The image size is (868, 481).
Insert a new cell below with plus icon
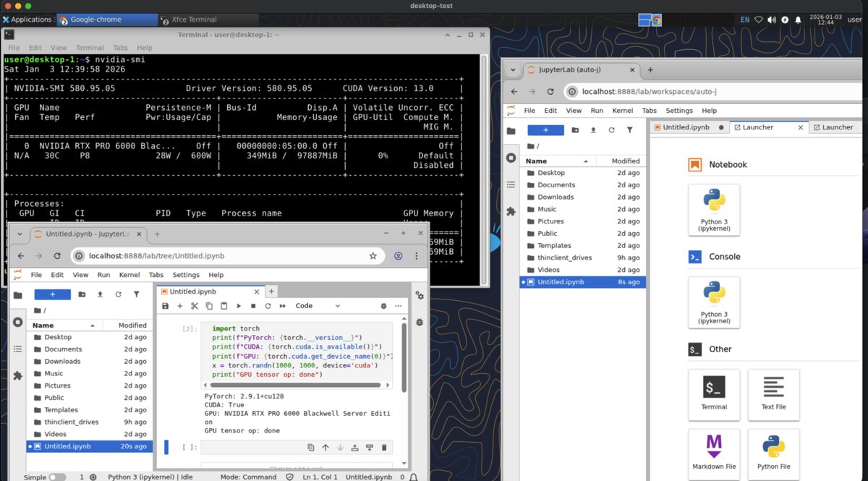[180, 306]
